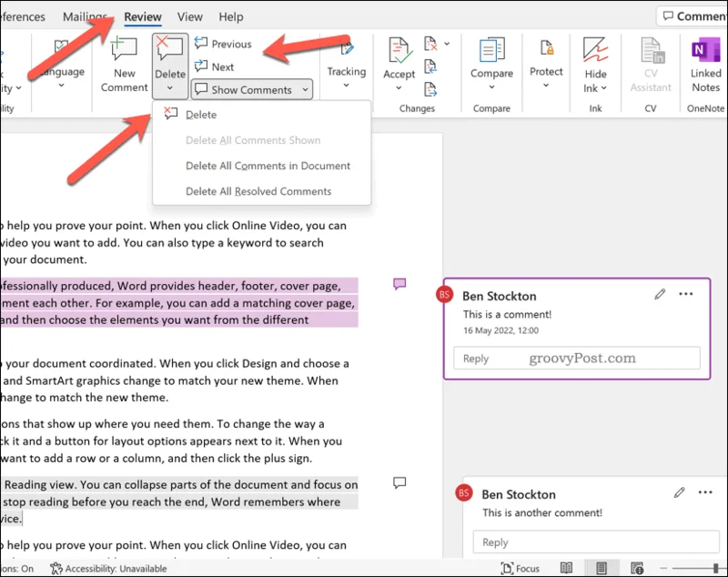This screenshot has height=577, width=728.
Task: Click the '16 May 2022, 12:00' timestamp
Action: point(500,330)
